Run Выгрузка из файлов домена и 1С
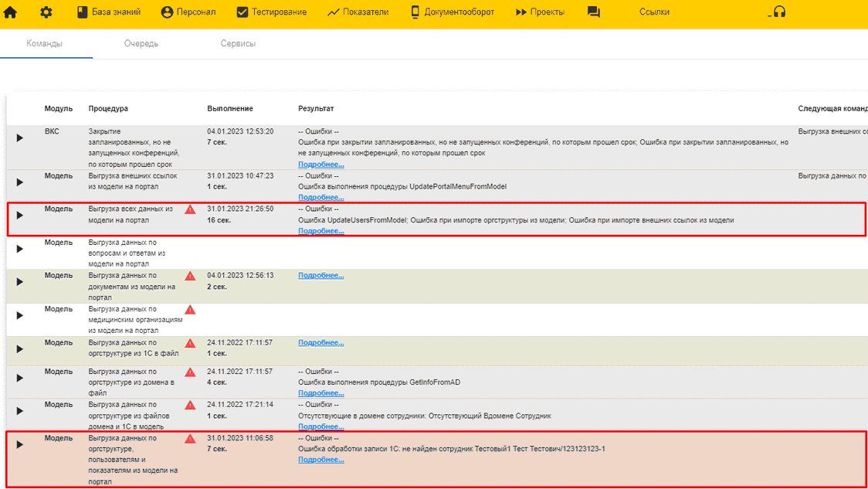The image size is (868, 489). [20, 411]
